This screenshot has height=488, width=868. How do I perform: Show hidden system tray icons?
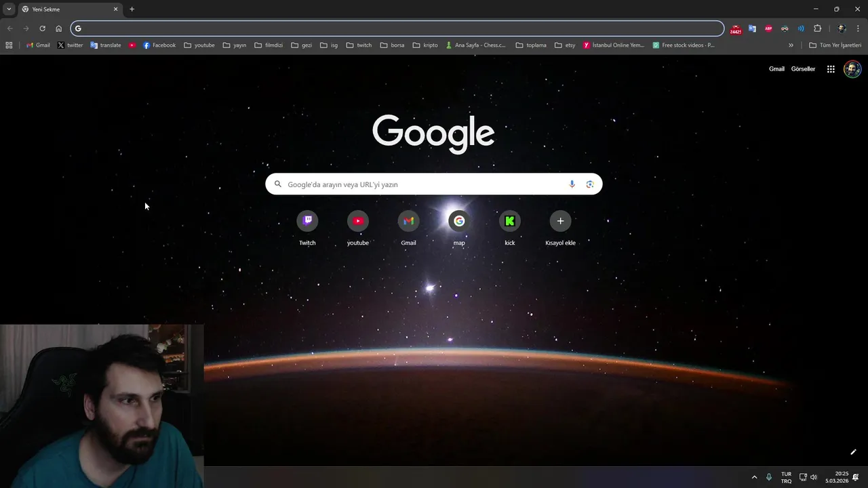[754, 477]
